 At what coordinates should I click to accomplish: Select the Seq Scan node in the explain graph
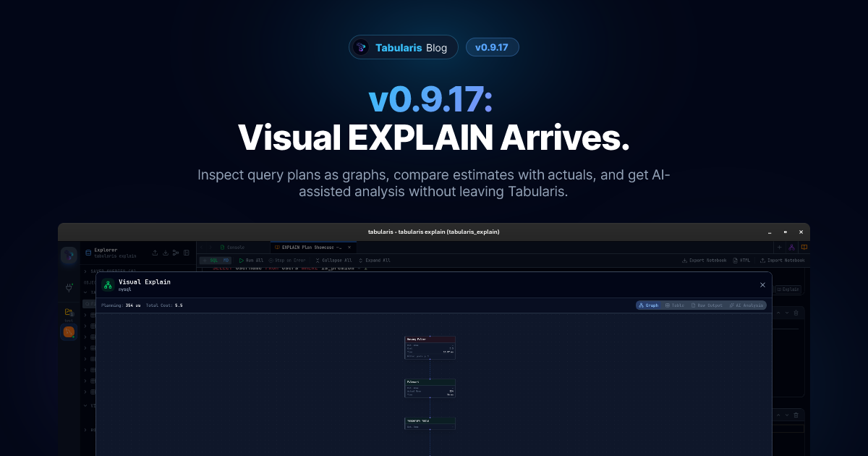430,423
